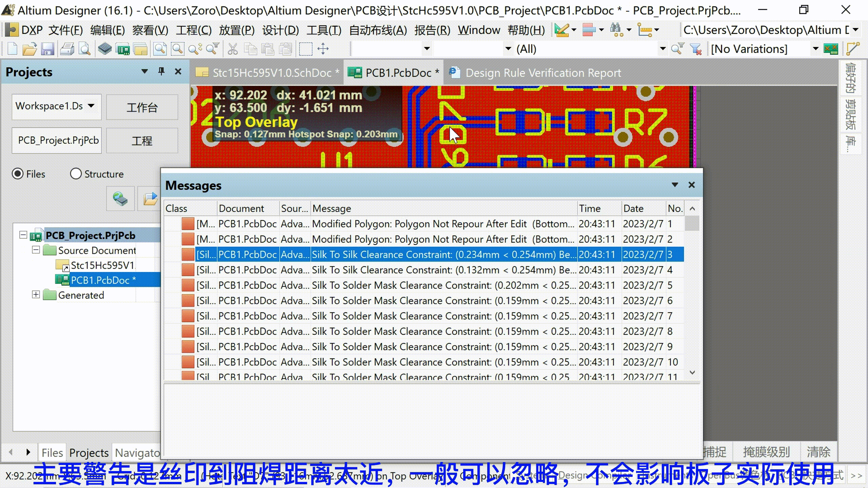
Task: Click the Print toolbar icon
Action: (67, 49)
